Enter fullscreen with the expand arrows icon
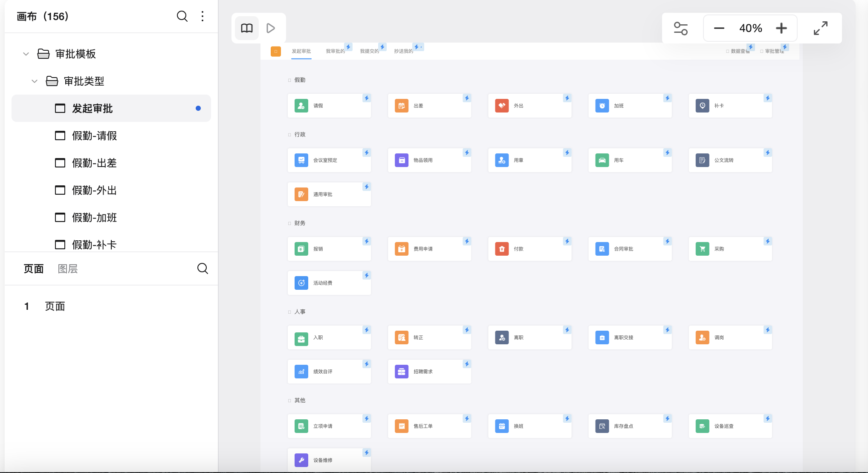The height and width of the screenshot is (473, 868). coord(821,29)
